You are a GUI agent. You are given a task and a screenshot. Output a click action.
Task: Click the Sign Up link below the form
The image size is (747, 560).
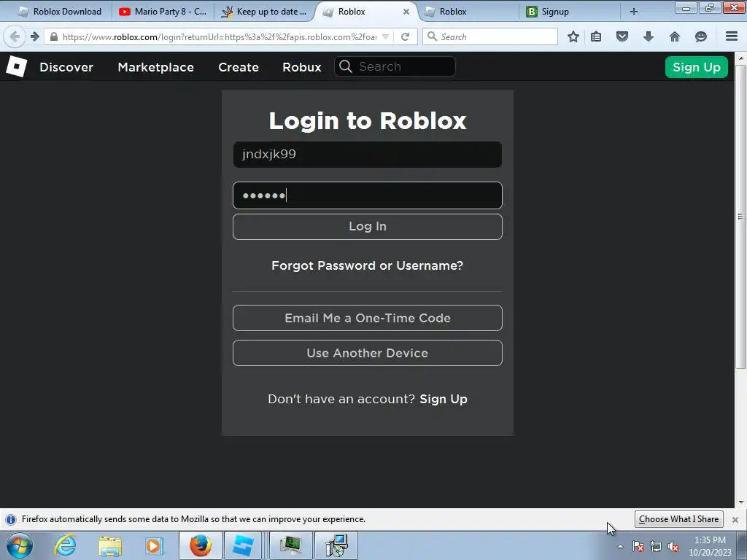click(x=443, y=399)
